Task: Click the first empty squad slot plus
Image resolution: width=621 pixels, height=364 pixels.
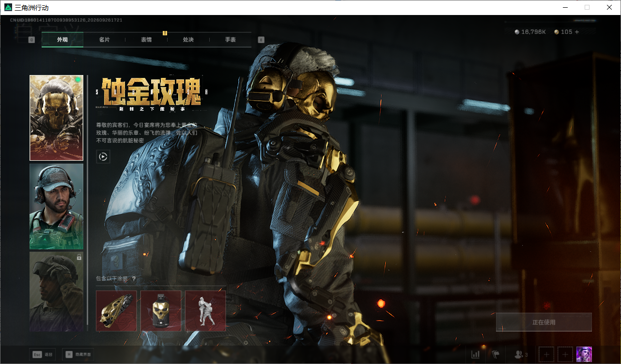Action: [x=546, y=354]
